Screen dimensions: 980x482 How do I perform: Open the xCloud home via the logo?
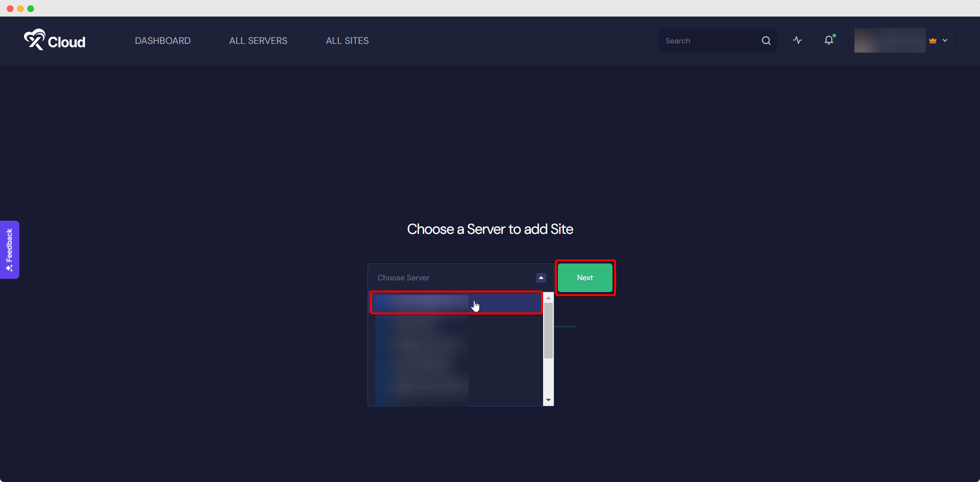tap(54, 40)
